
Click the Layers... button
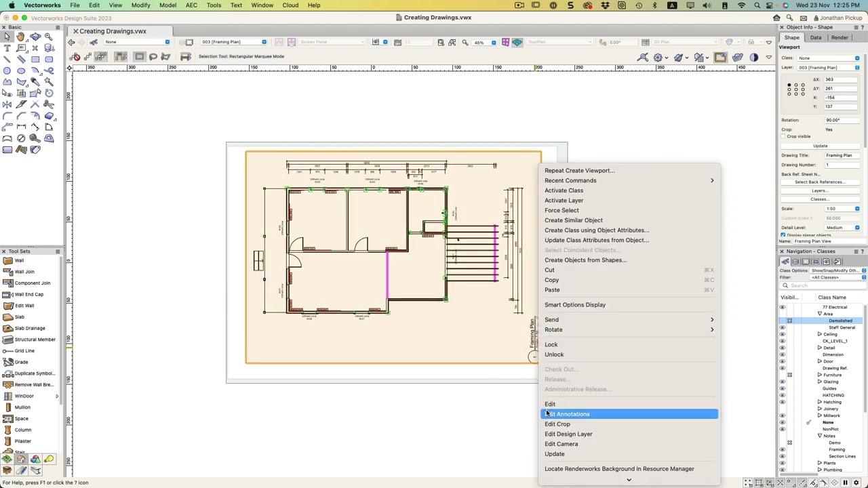point(821,191)
